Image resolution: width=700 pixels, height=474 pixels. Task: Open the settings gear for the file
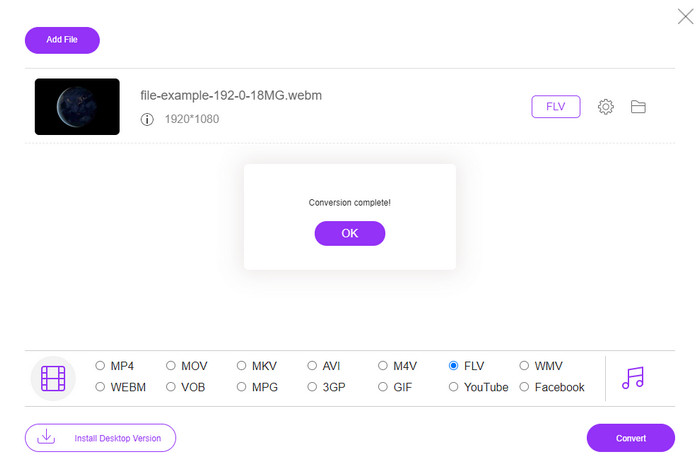pos(605,107)
